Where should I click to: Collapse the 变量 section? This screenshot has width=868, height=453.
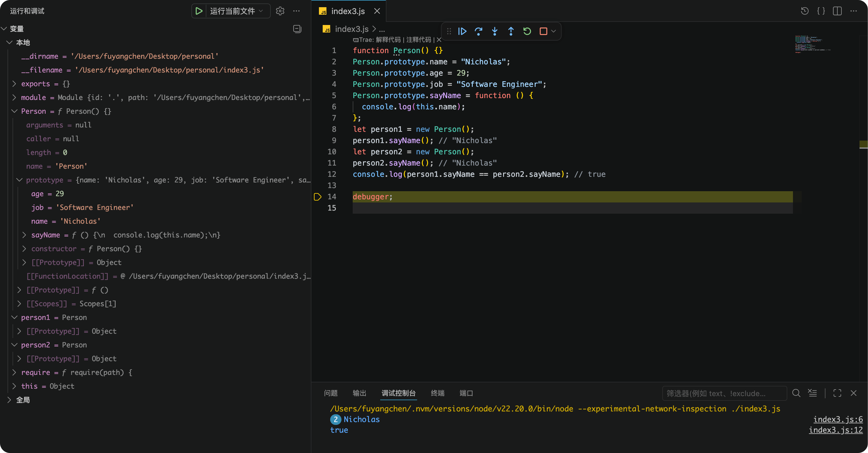pos(4,29)
